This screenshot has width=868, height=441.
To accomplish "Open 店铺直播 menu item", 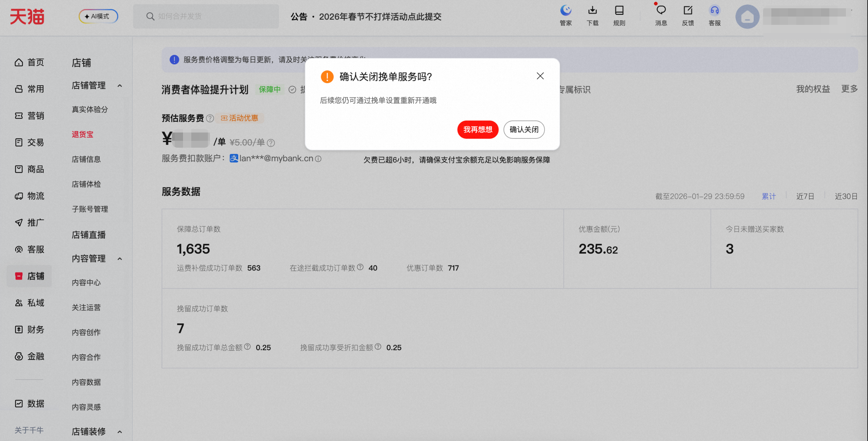I will click(x=89, y=235).
